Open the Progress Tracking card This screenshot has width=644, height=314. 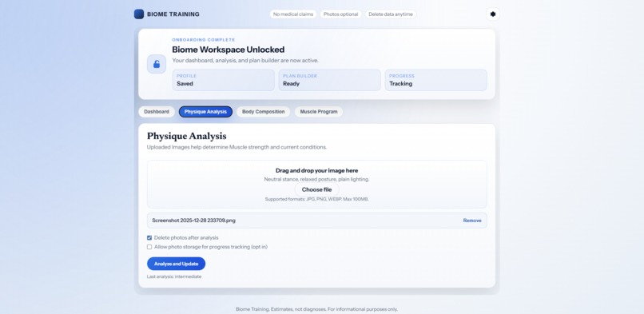tap(436, 80)
